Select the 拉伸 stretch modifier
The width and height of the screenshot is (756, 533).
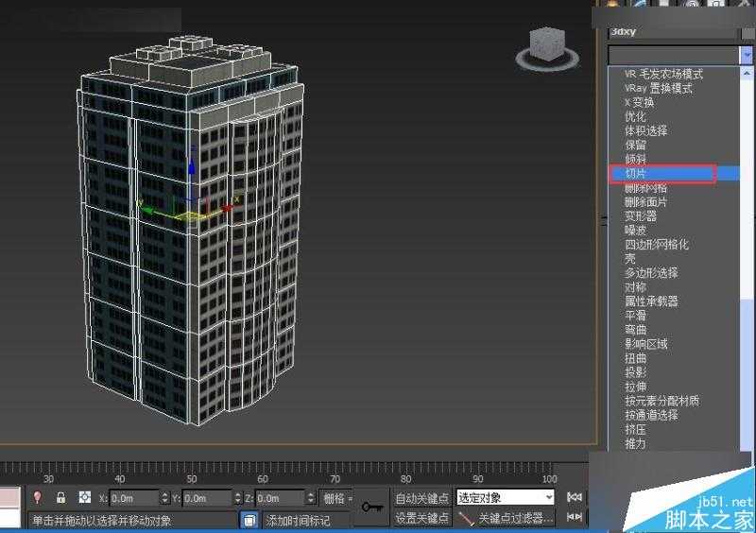tap(635, 387)
